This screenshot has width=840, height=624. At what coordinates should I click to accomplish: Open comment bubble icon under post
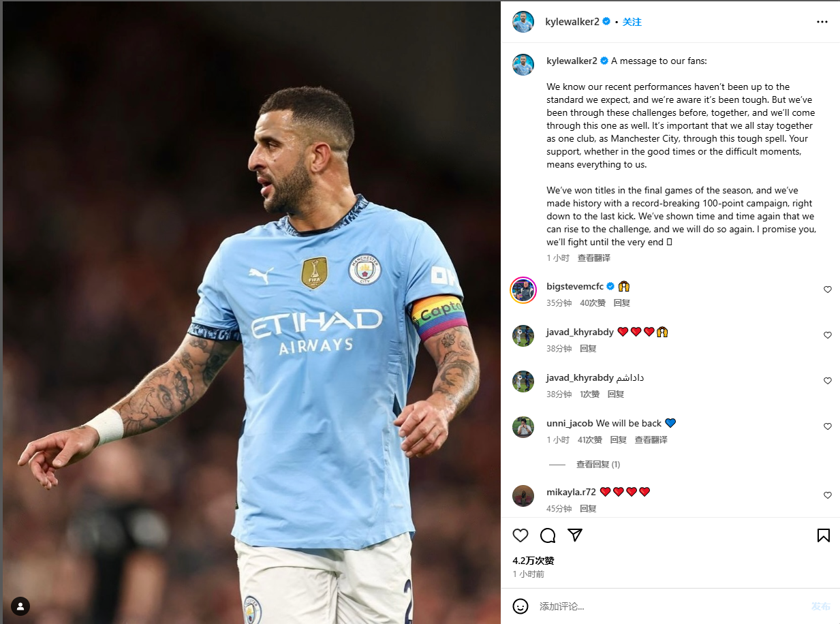click(548, 535)
